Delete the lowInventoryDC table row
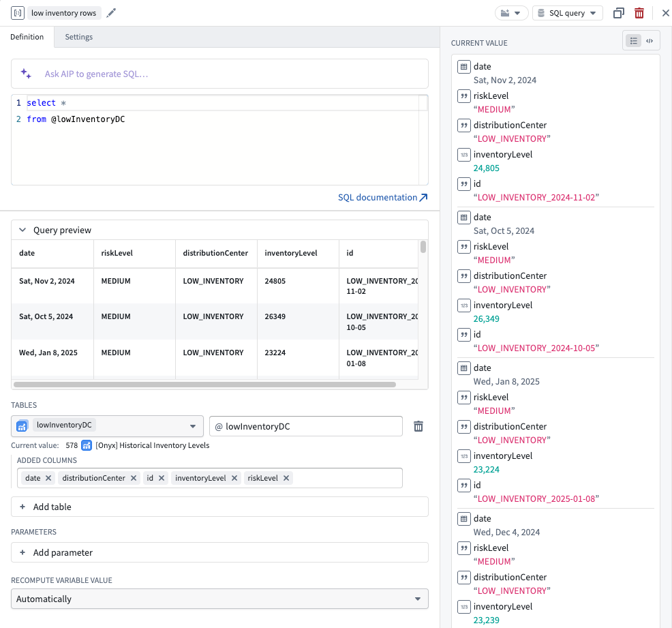Screen dimensions: 672x628 pyautogui.click(x=418, y=426)
